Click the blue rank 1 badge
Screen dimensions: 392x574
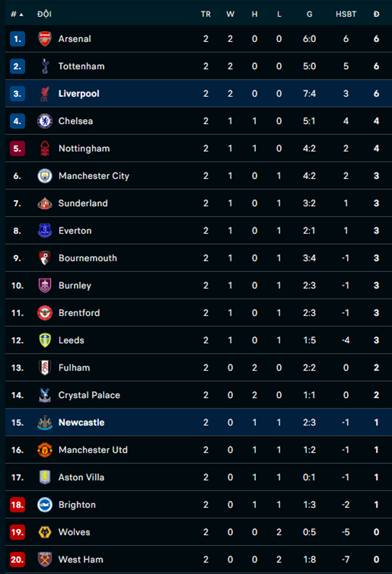click(17, 39)
